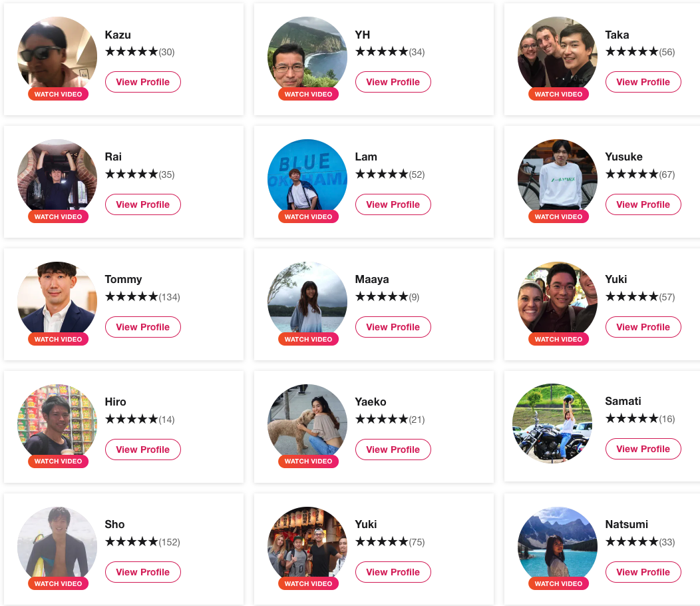Click Natsumi's name heading
Viewport: 700px width, 606px height.
(626, 524)
